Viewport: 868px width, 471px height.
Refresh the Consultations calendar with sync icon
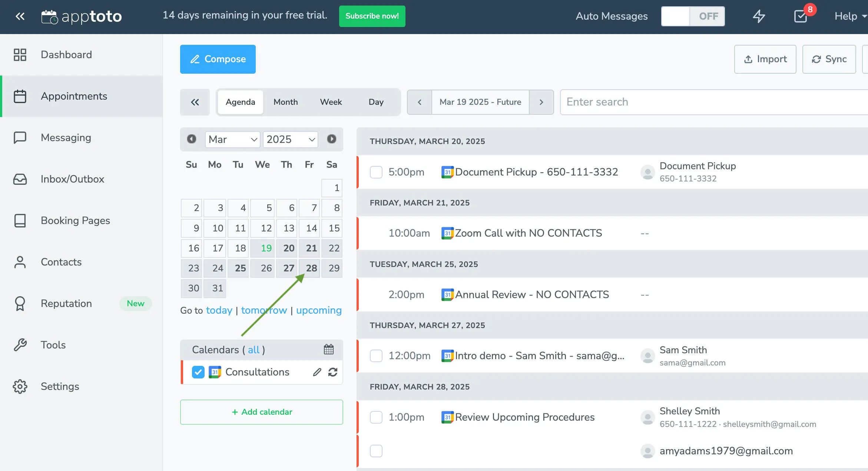(x=333, y=372)
